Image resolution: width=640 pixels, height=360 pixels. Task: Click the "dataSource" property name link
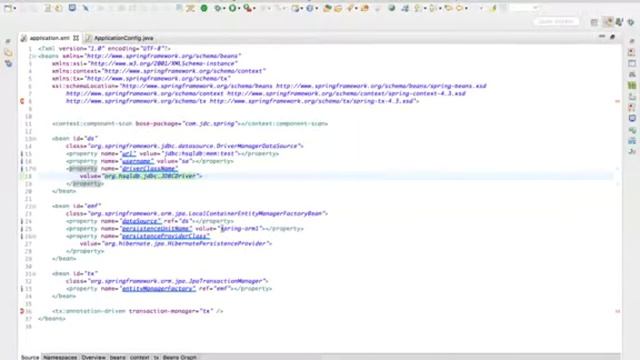tap(141, 221)
